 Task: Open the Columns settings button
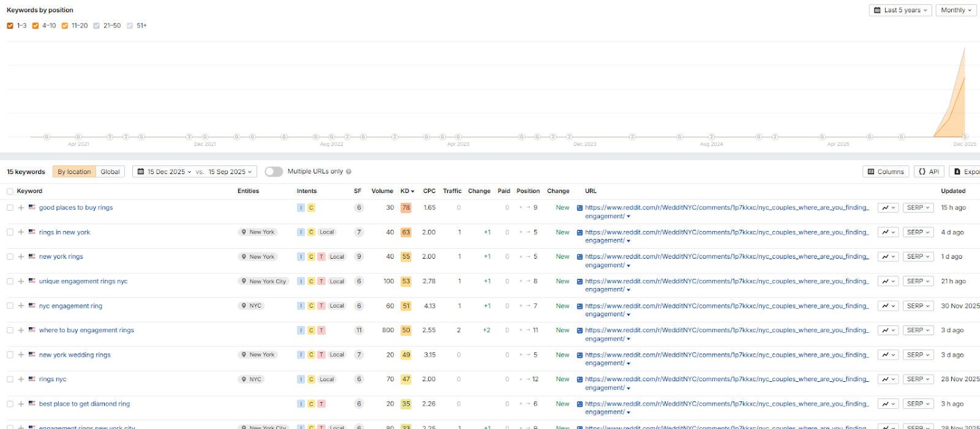tap(886, 172)
